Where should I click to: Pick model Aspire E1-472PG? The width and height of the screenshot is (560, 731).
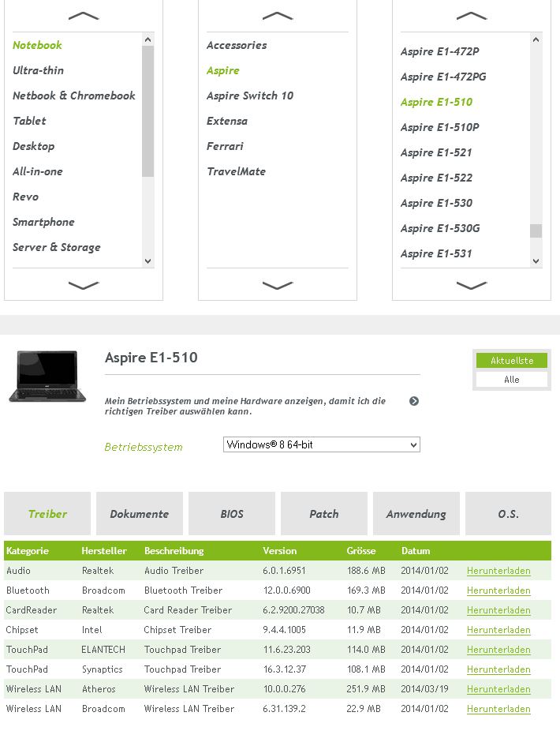(443, 77)
